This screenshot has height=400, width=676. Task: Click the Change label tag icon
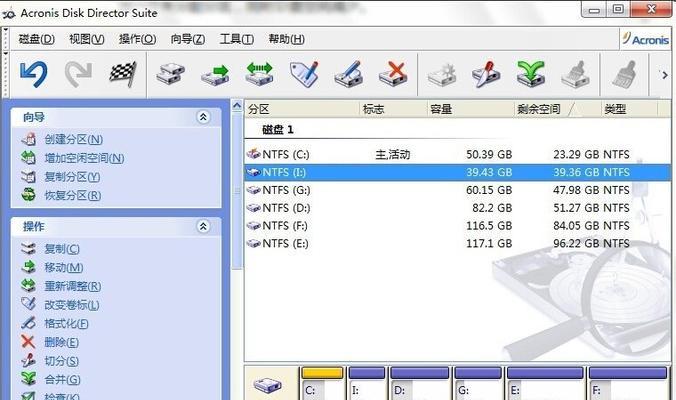[x=304, y=74]
